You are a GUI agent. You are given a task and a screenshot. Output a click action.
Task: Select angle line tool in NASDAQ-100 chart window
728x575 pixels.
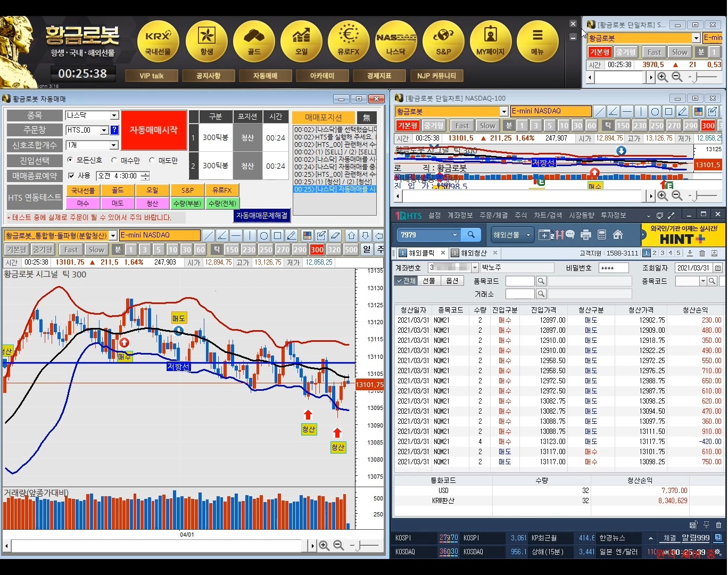click(x=614, y=111)
